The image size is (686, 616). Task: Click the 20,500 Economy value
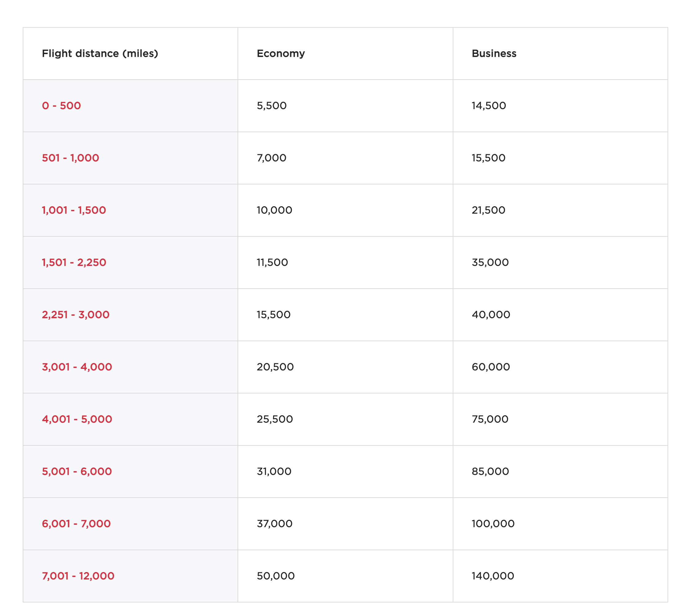[x=275, y=367]
